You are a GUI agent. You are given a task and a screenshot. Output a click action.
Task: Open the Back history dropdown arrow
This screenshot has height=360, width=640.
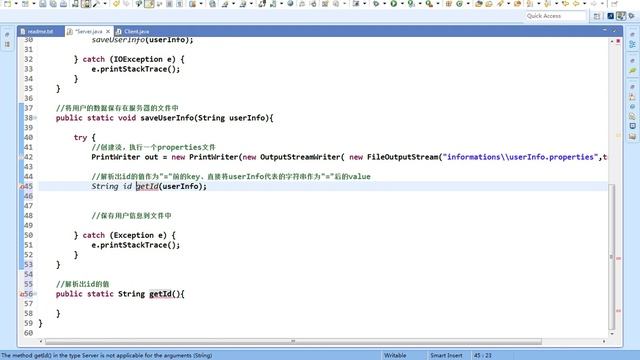click(x=584, y=4)
